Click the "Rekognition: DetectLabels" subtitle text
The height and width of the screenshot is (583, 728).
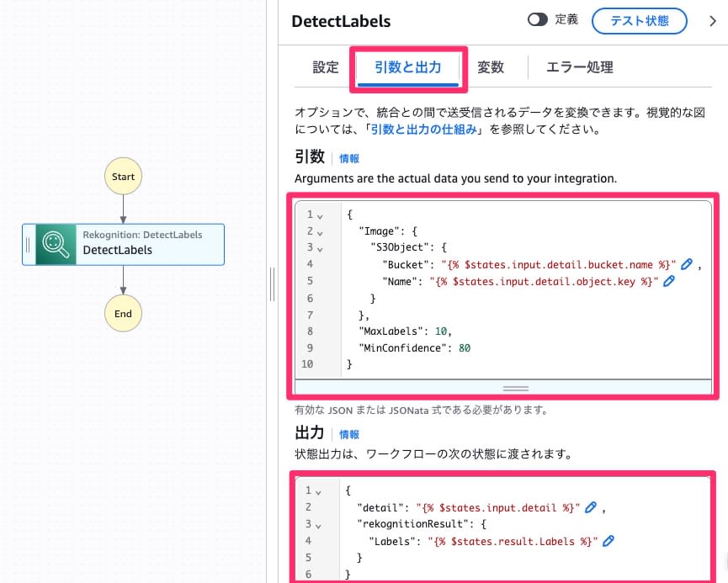[x=142, y=235]
